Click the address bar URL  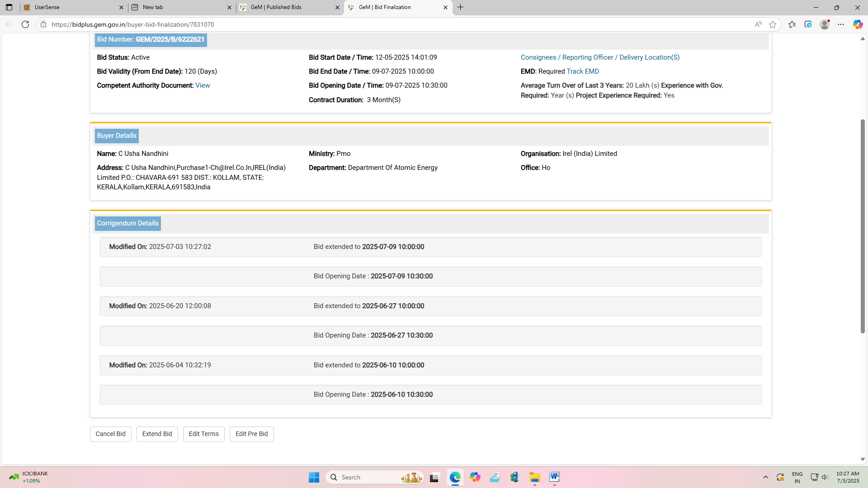pyautogui.click(x=133, y=24)
